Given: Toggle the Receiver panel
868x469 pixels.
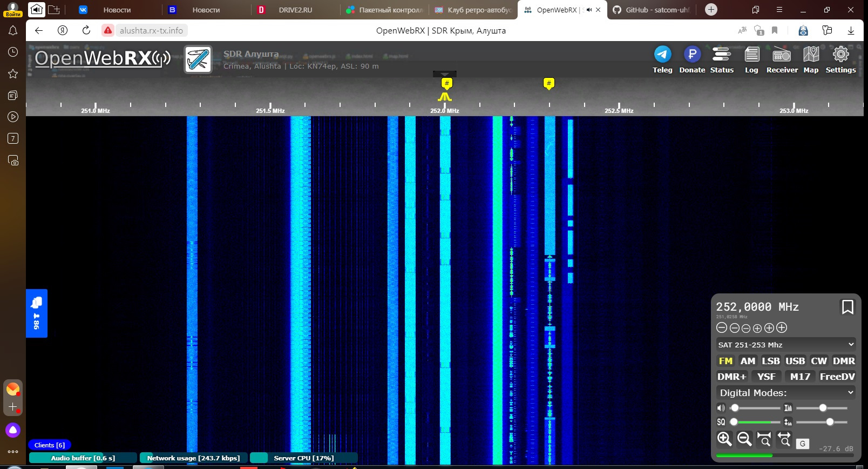Looking at the screenshot, I should tap(782, 59).
